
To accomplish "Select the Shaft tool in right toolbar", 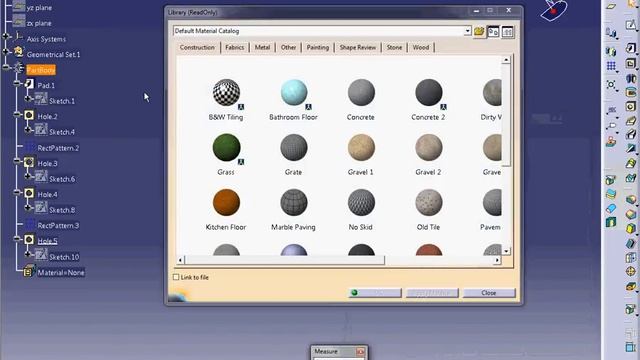I will point(631,78).
